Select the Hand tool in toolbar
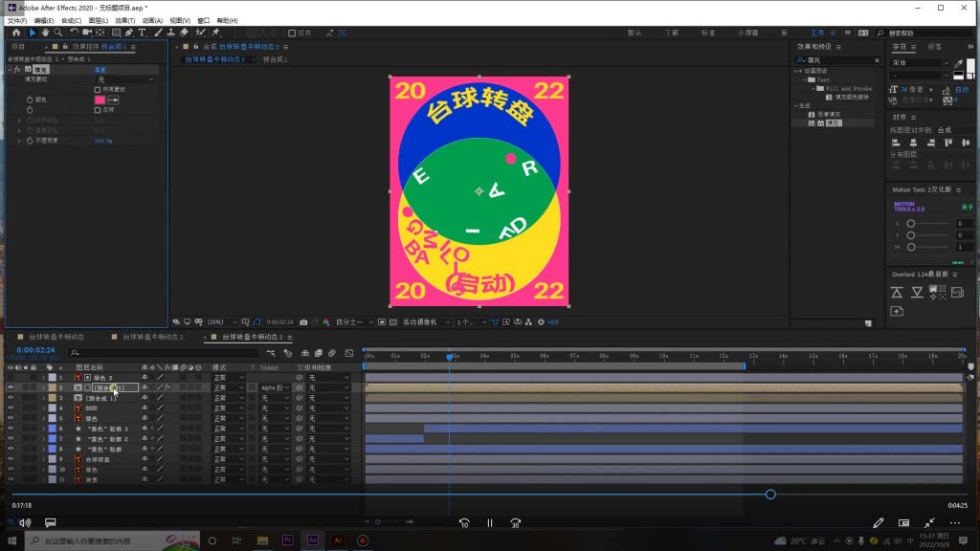Screen dimensions: 980x551 click(x=45, y=33)
